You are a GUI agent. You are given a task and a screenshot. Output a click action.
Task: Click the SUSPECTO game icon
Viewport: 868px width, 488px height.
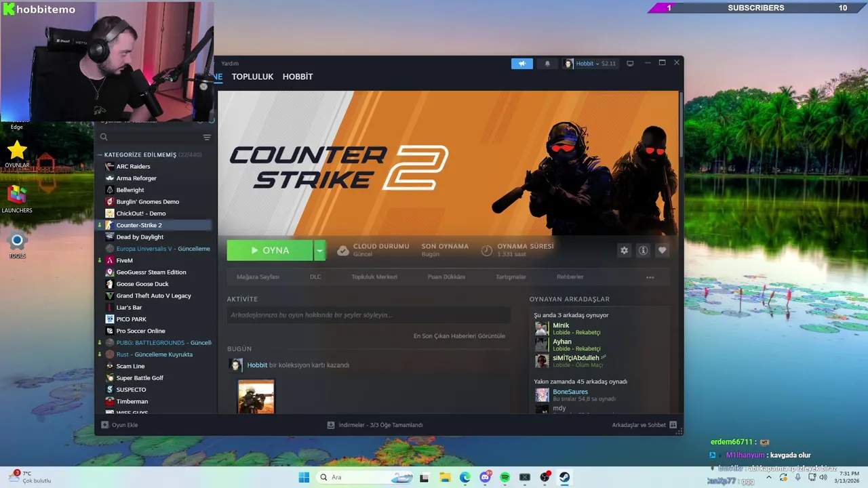click(x=110, y=390)
